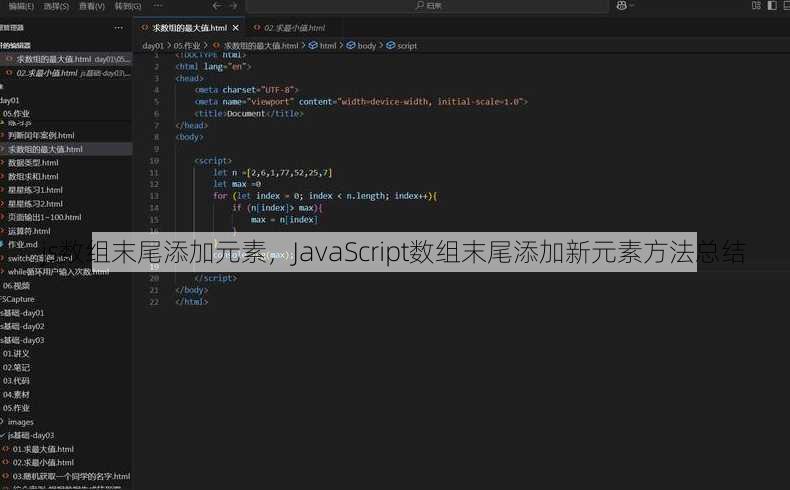This screenshot has height=490, width=790.
Task: Expand the js基础-day02 folder
Action: [23, 326]
